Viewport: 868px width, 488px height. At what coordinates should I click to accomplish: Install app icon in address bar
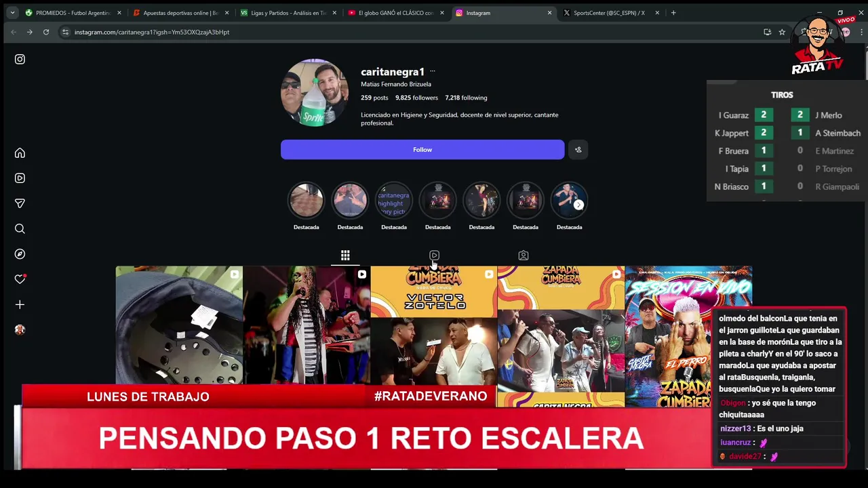767,32
